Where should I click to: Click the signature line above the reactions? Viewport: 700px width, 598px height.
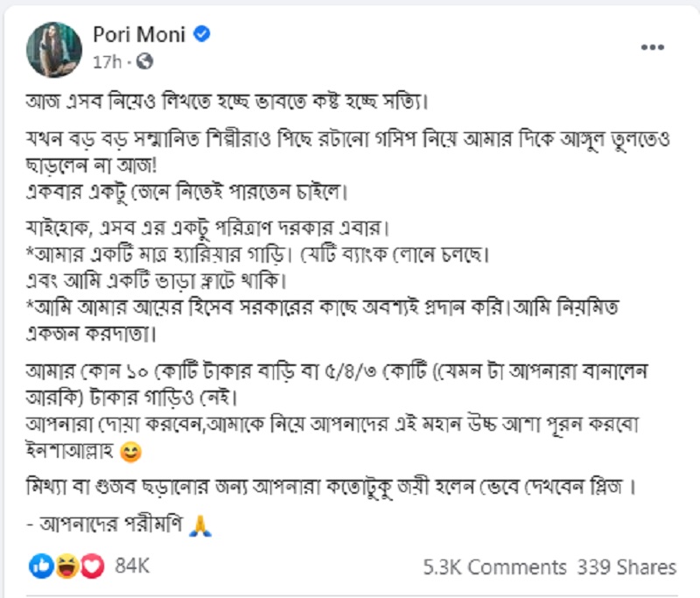coord(119,524)
